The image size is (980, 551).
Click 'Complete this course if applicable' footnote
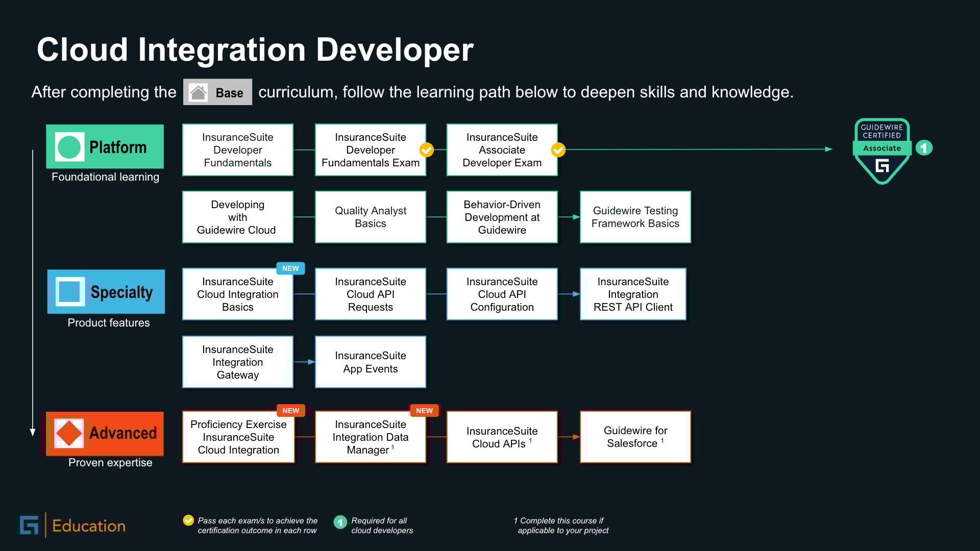tap(561, 525)
